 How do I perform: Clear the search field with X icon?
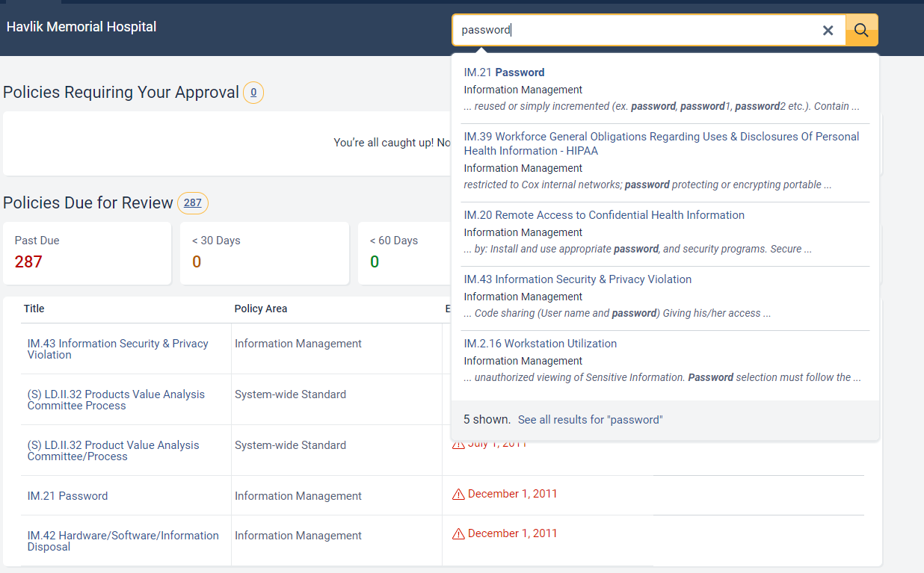point(828,31)
